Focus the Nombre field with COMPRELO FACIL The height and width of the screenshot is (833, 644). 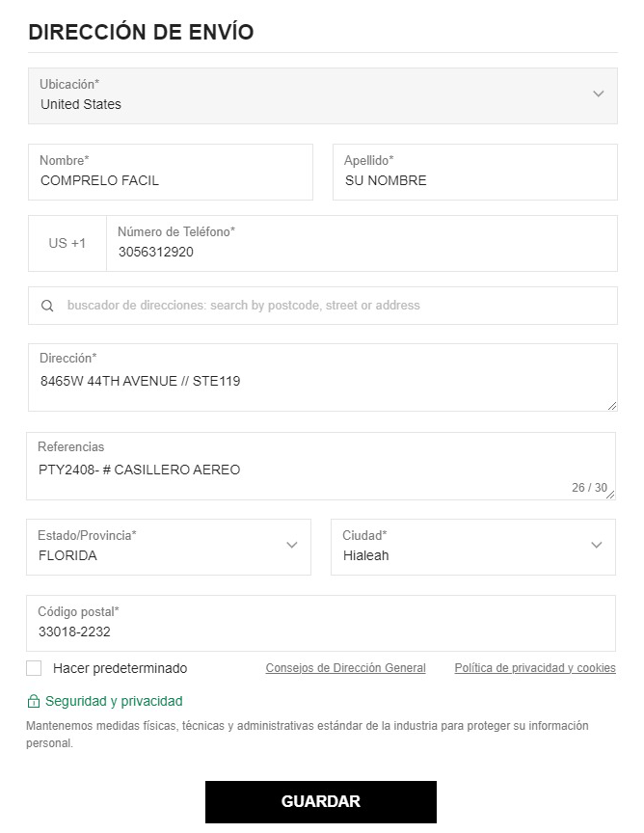(x=171, y=173)
